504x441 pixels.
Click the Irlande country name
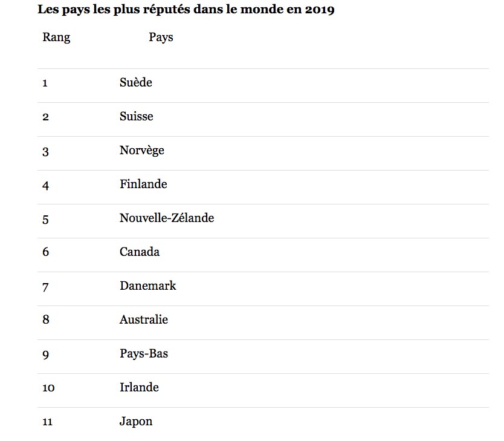coord(139,387)
